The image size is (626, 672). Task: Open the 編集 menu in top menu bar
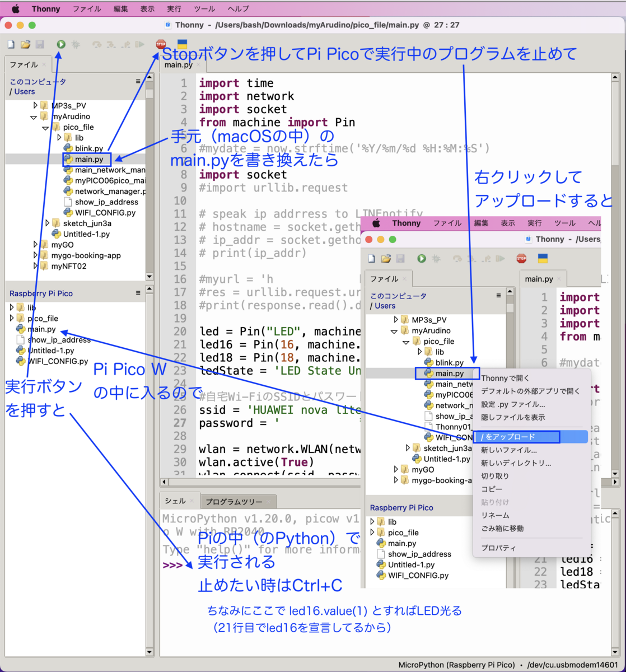[x=120, y=9]
